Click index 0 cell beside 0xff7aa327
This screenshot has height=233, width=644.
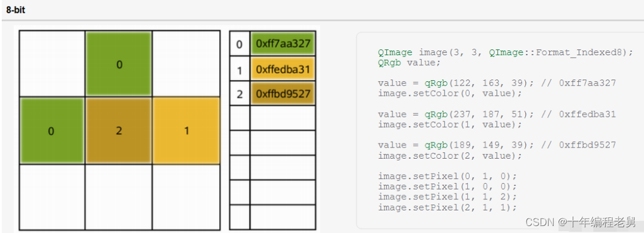point(240,44)
